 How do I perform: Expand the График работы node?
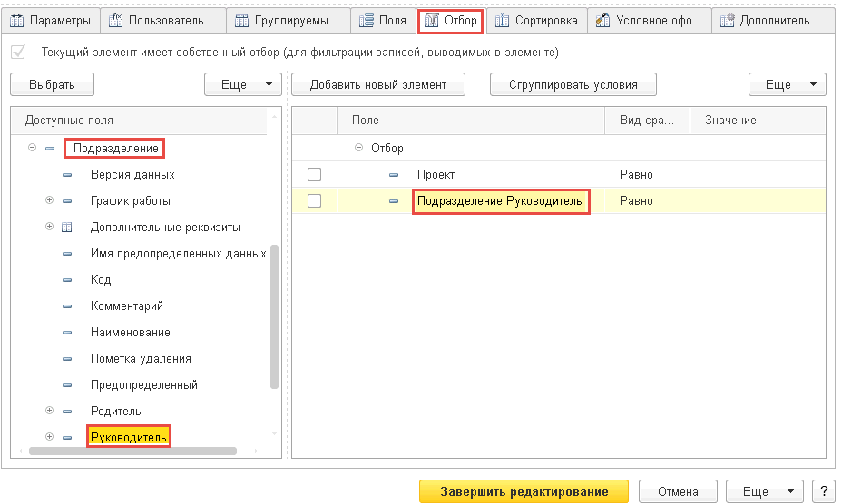[x=49, y=200]
